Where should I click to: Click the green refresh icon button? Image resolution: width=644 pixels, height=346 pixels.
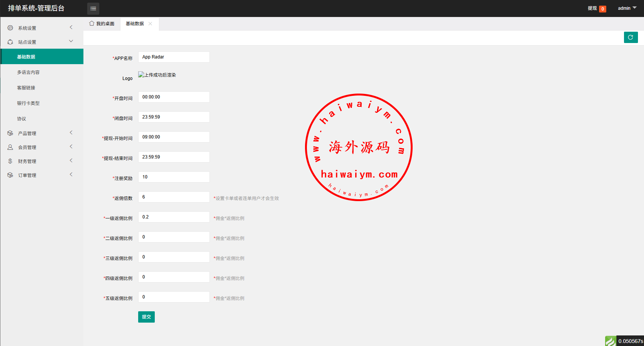(x=630, y=37)
